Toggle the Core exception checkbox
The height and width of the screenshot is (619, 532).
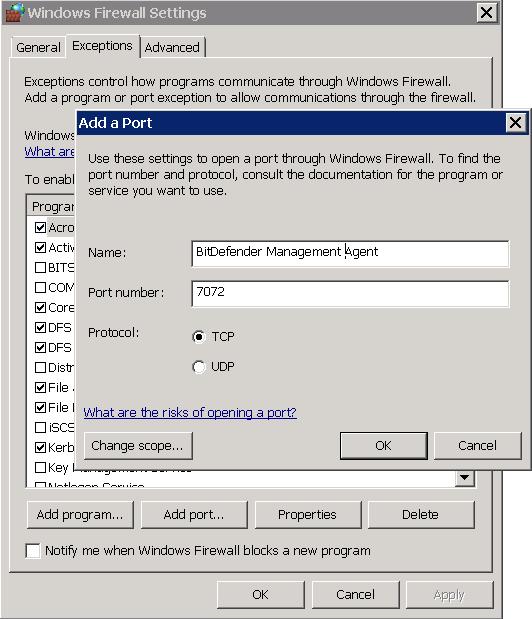(40, 308)
